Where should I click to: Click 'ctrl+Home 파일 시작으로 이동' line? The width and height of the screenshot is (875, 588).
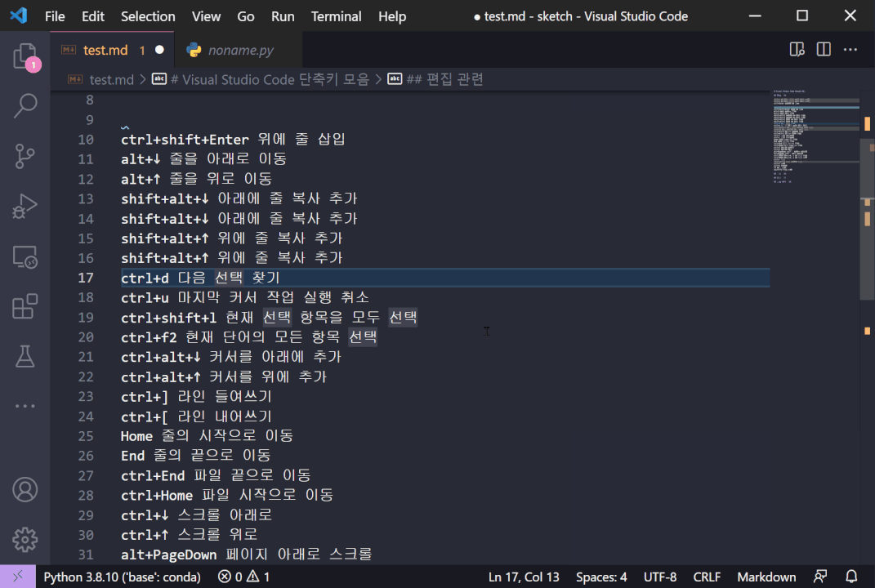tap(227, 496)
